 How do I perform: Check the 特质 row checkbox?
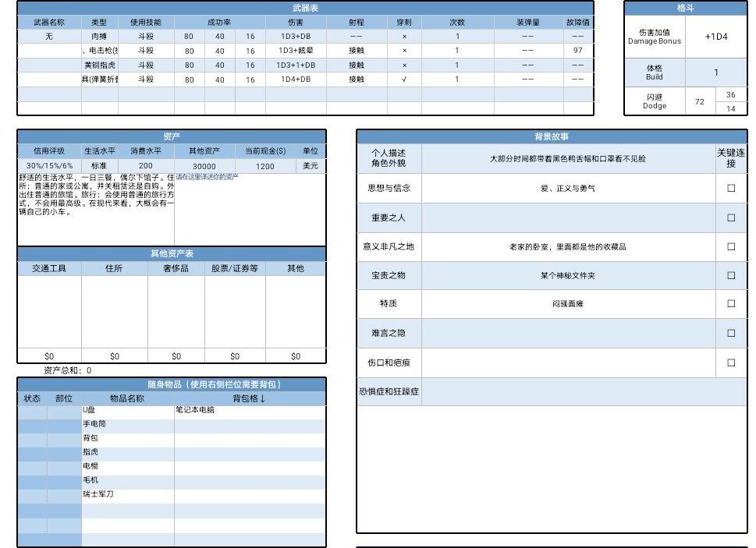pyautogui.click(x=731, y=304)
